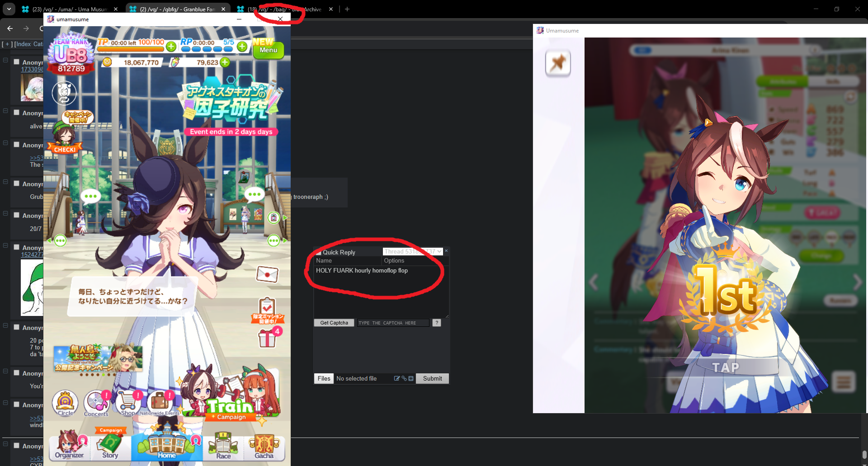Close the /gbfg/ browser tab
868x466 pixels.
click(223, 9)
